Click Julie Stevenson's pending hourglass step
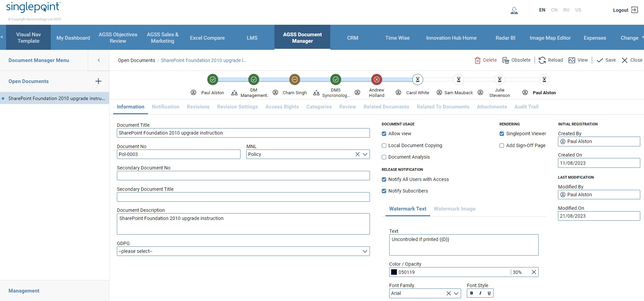 point(500,80)
